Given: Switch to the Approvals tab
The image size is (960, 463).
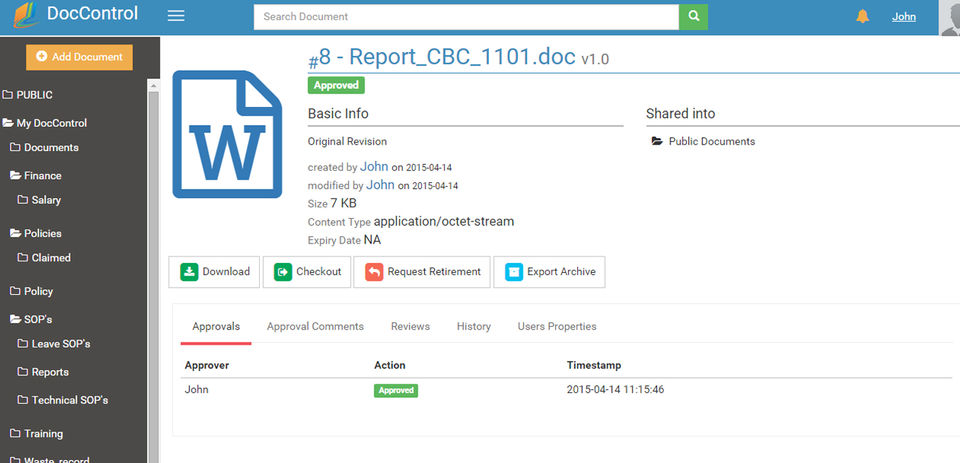Looking at the screenshot, I should coord(216,326).
